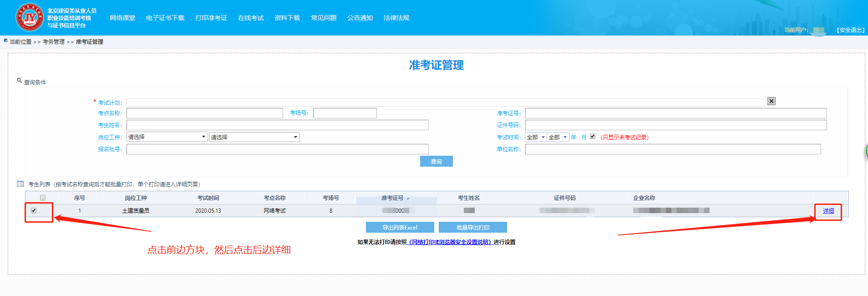
Task: Click the 导出列表Excel button
Action: pyautogui.click(x=400, y=227)
